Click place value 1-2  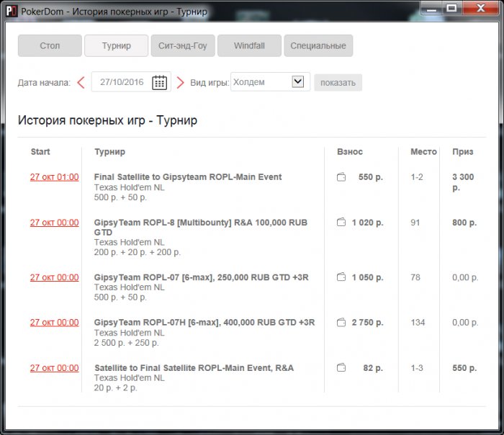pos(417,177)
